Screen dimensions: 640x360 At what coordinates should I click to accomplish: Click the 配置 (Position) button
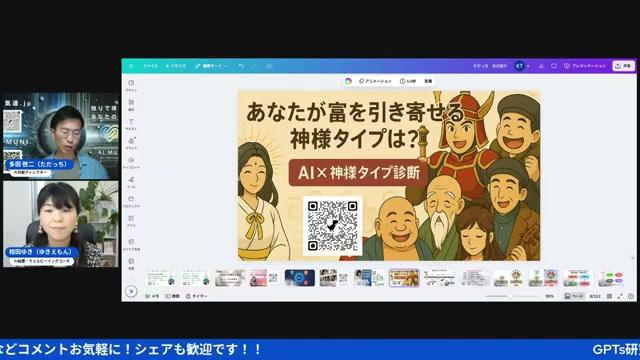pos(428,81)
